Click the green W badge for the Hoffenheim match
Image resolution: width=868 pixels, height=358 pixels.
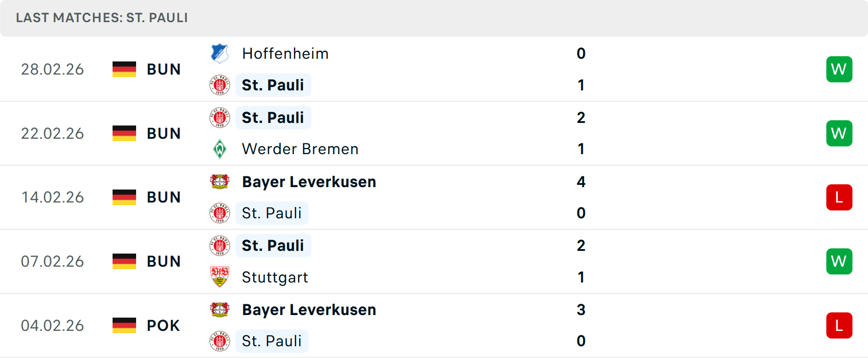click(x=839, y=69)
